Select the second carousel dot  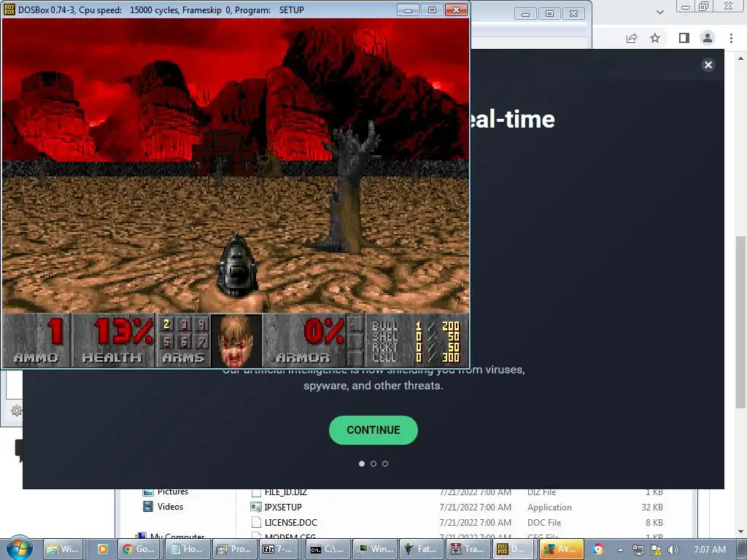(x=373, y=463)
